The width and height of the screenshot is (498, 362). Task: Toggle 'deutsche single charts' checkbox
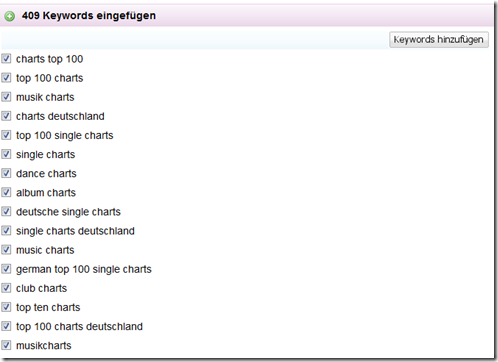pyautogui.click(x=6, y=211)
